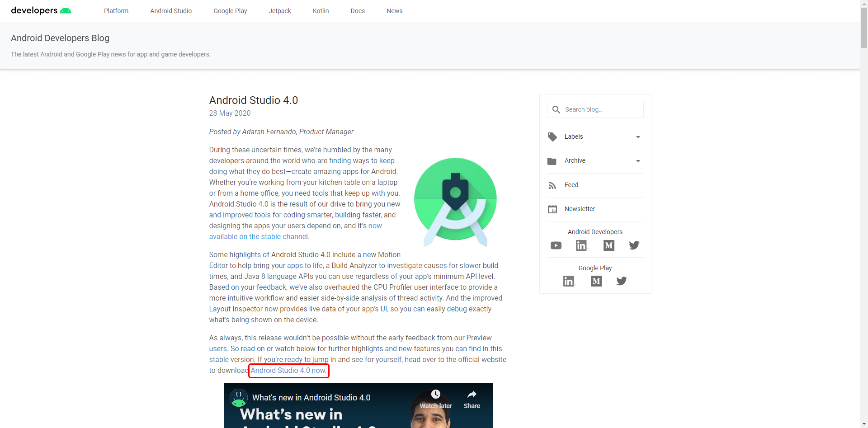Click the Feed RSS icon

[552, 185]
